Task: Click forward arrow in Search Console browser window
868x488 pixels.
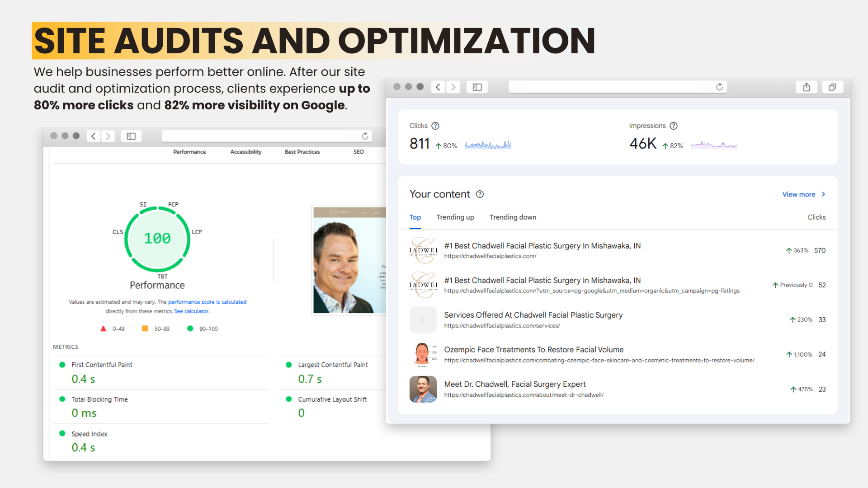Action: click(x=453, y=87)
